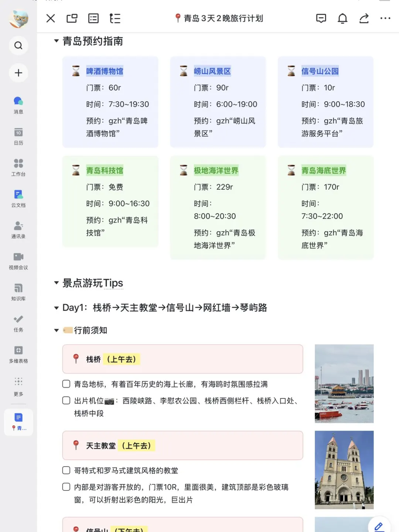
Task: Click the 青岛科技馆 card title
Action: tap(105, 170)
